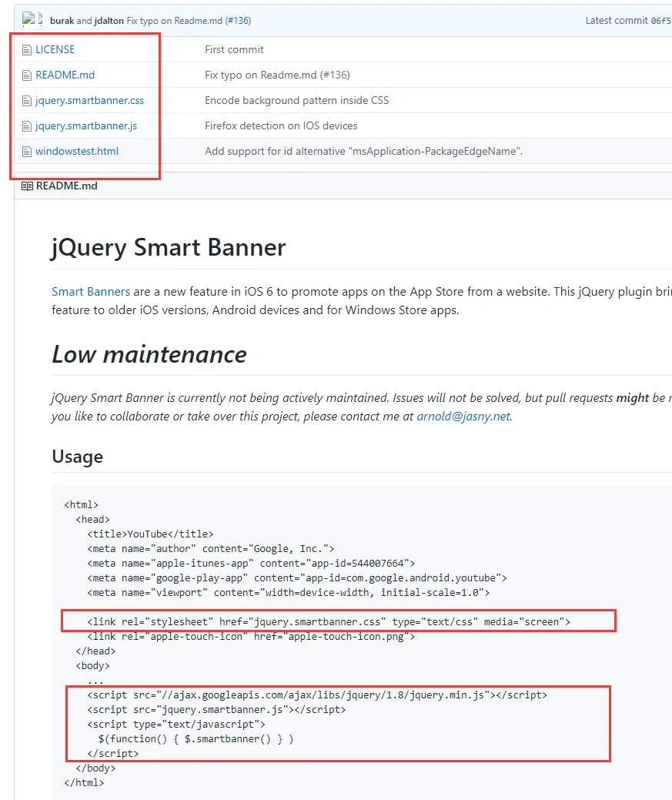Open jquery.smartbanner.js file
The height and width of the screenshot is (800, 672).
point(85,126)
